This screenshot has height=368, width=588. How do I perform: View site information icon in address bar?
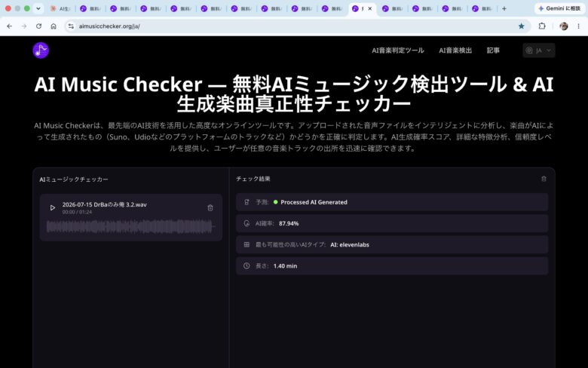click(71, 26)
